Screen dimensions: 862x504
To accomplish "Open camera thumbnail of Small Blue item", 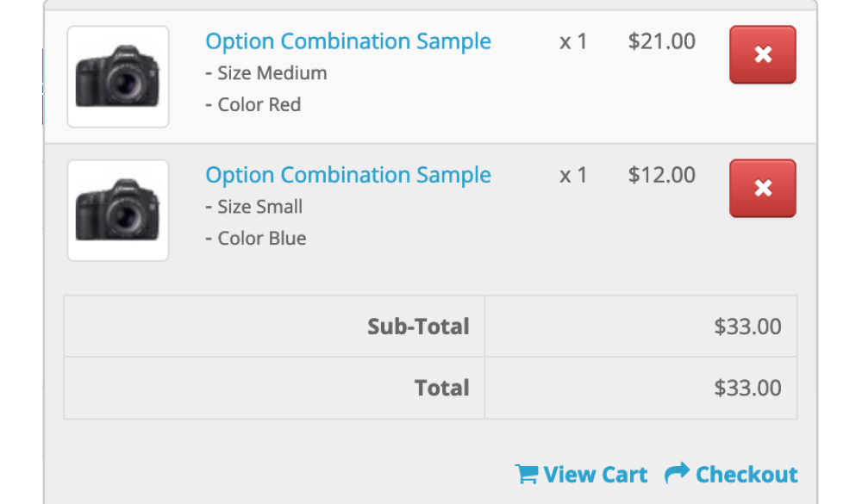I will point(118,210).
